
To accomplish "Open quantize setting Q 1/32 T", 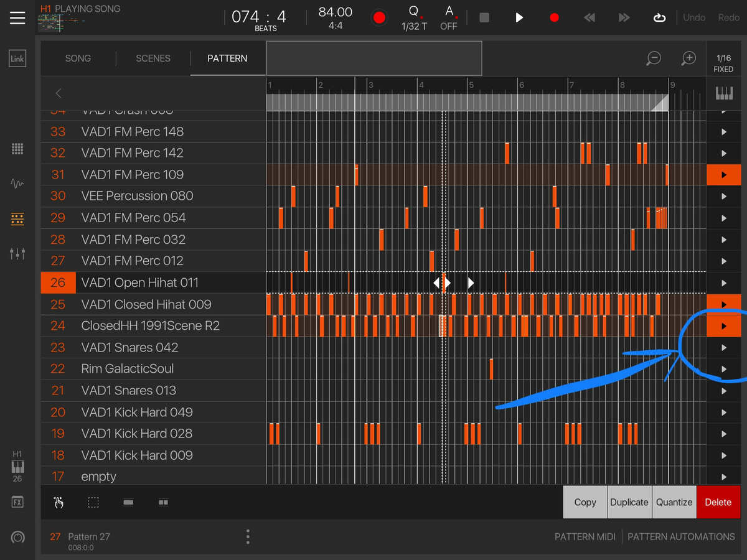I will 414,18.
